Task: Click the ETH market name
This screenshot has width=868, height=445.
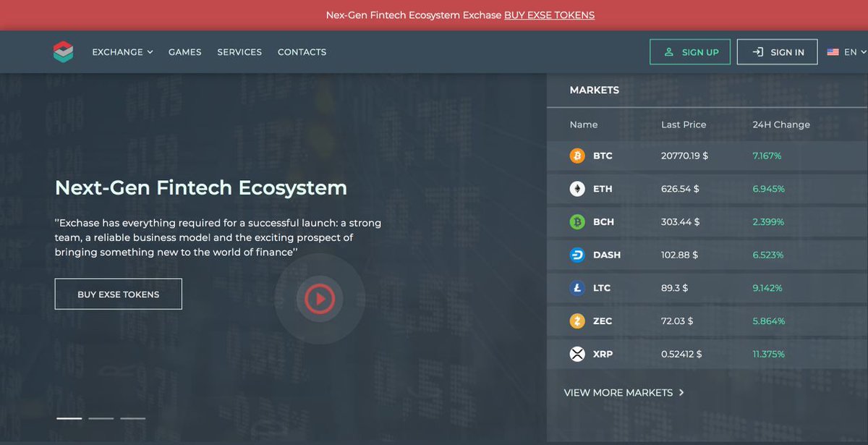Action: click(603, 189)
